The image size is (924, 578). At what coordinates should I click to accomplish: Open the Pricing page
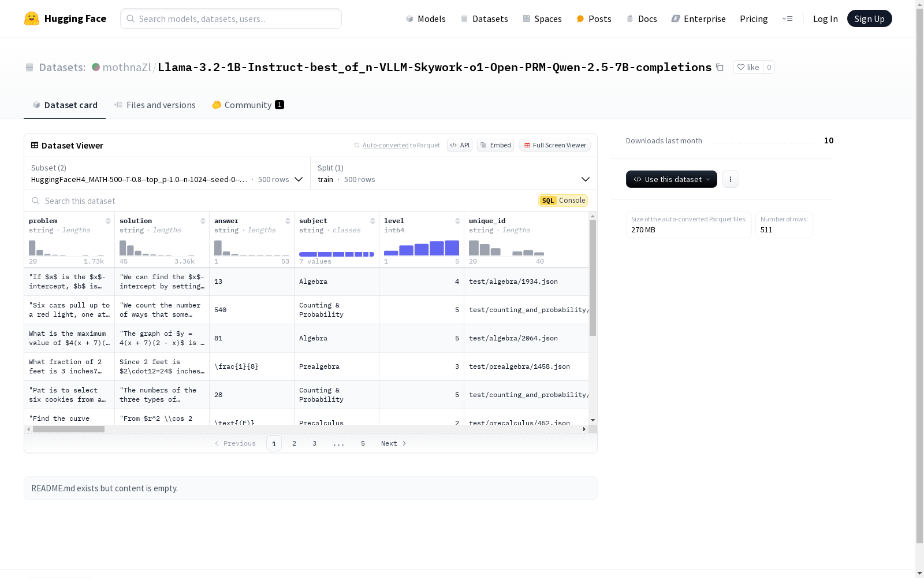pyautogui.click(x=754, y=18)
